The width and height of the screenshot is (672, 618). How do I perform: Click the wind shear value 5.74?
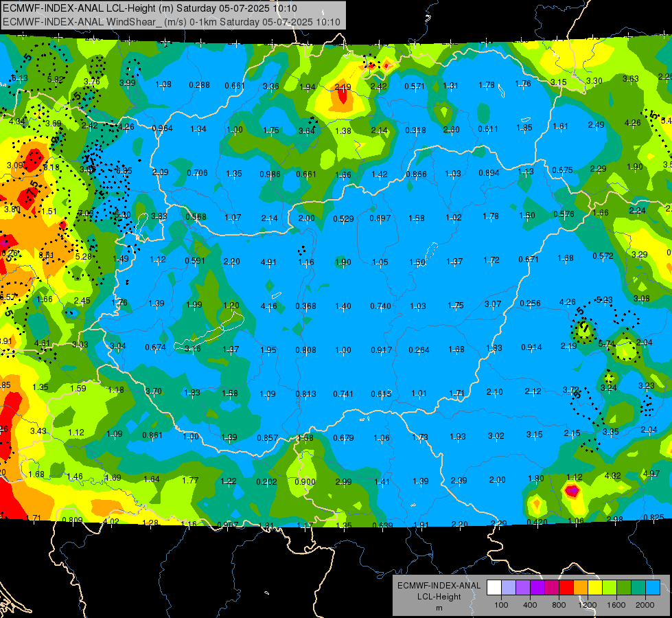pyautogui.click(x=606, y=344)
